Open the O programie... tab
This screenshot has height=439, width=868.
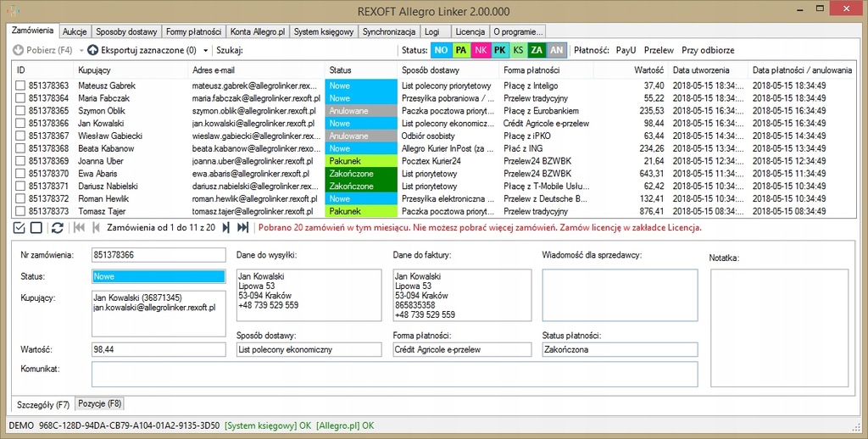[x=518, y=31]
